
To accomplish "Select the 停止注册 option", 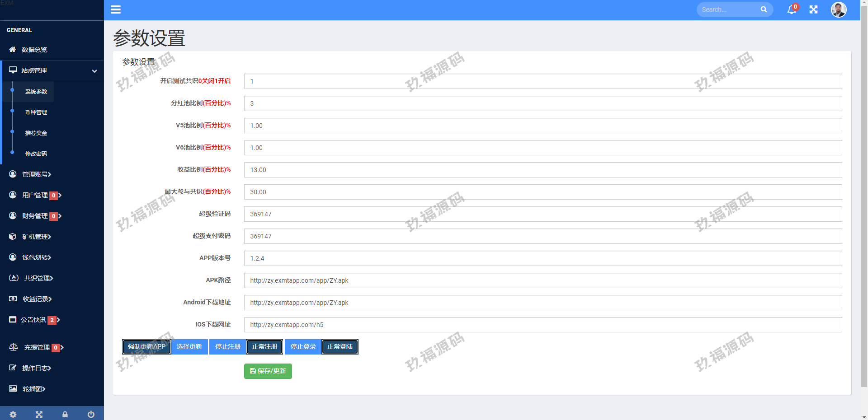I will (228, 347).
